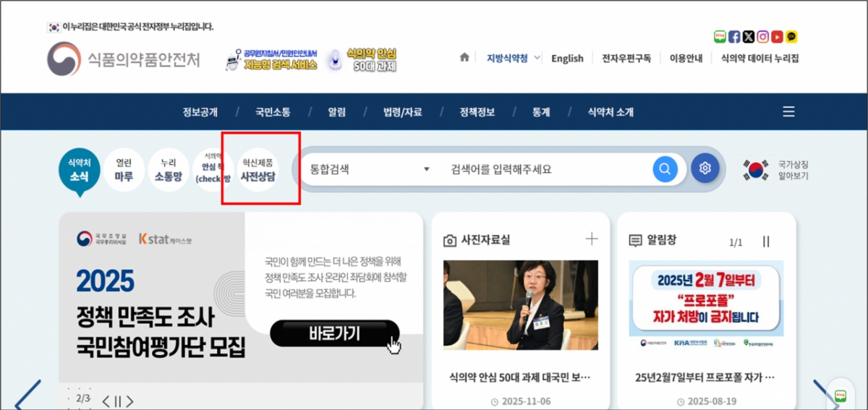Open the Naver blog icon link
The image size is (868, 410).
[x=720, y=37]
